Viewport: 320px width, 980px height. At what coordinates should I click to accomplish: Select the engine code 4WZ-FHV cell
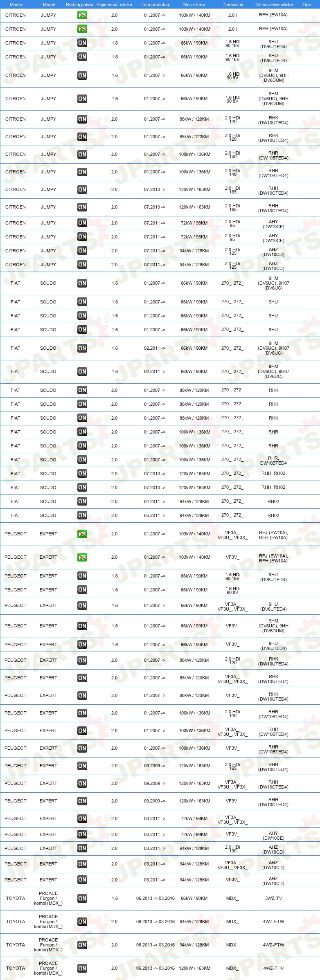(x=273, y=968)
